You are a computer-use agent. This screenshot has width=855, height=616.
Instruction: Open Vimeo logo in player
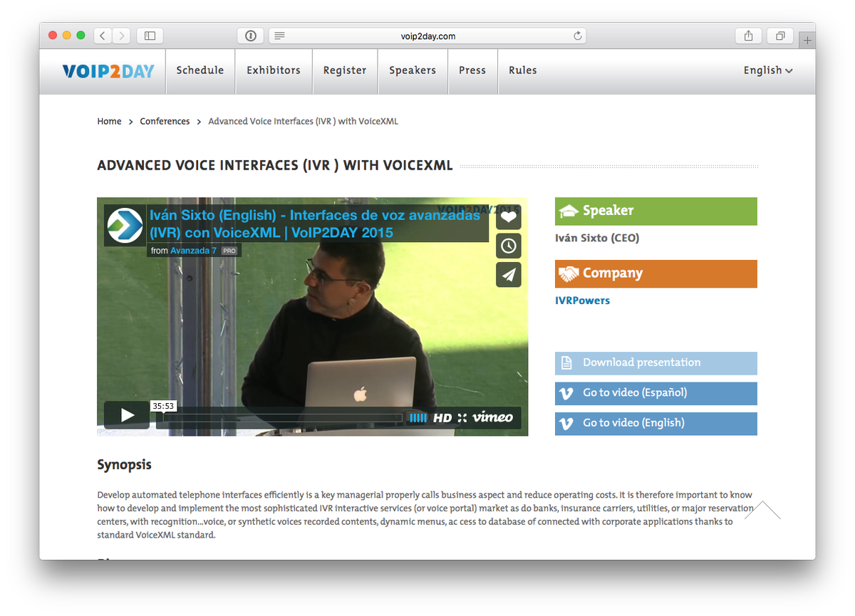click(492, 417)
